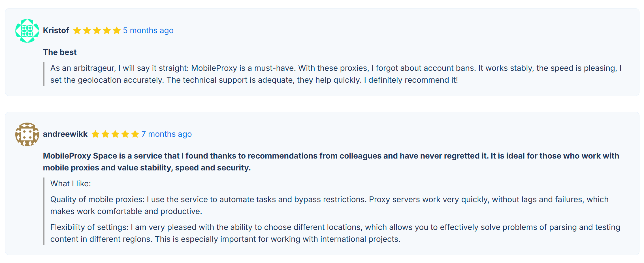
Task: Click the third star in Kristof's rating
Action: [x=97, y=31]
